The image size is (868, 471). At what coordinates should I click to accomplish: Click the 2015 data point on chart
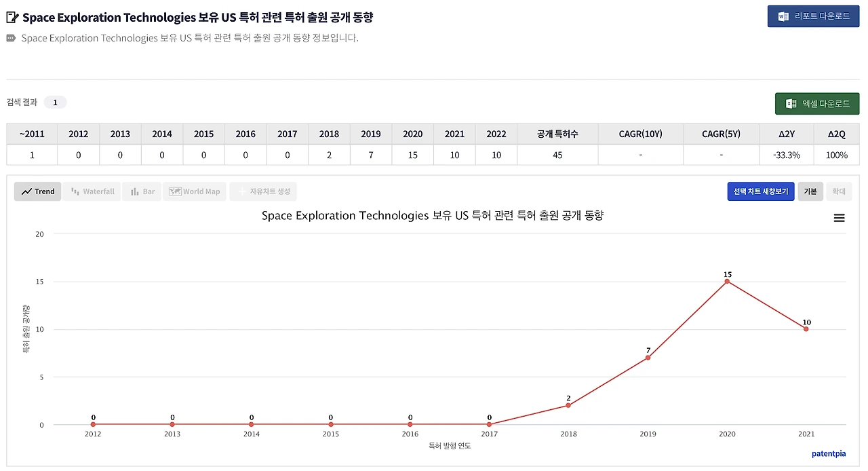point(331,425)
